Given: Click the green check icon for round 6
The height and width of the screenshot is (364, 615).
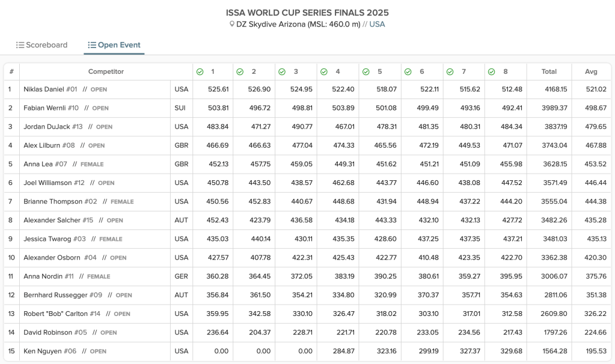Looking at the screenshot, I should pos(408,71).
